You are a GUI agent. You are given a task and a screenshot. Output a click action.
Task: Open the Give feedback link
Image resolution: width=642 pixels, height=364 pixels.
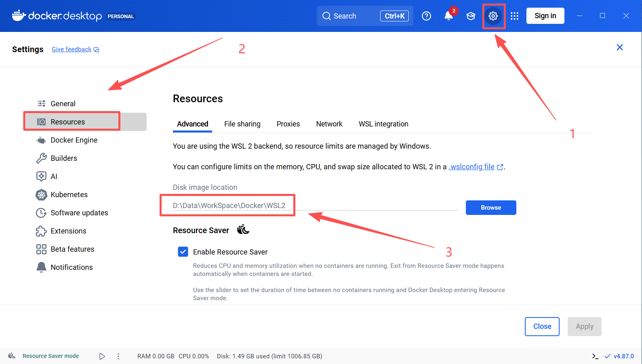[x=72, y=49]
